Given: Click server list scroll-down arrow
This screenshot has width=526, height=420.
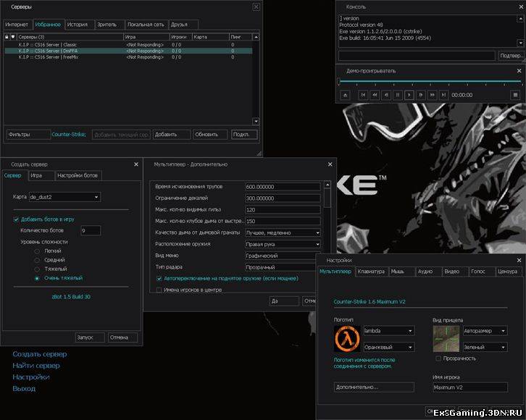Looking at the screenshot, I should pos(256,122).
